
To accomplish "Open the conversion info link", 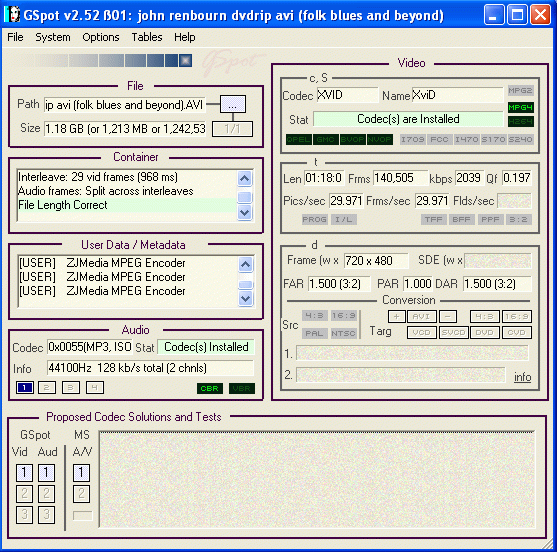I will (523, 377).
